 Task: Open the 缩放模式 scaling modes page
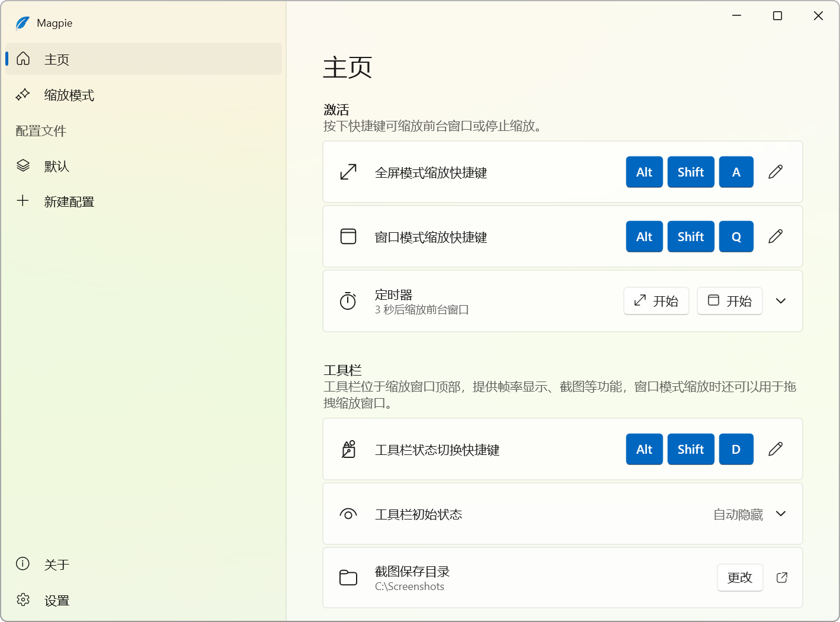[x=143, y=95]
